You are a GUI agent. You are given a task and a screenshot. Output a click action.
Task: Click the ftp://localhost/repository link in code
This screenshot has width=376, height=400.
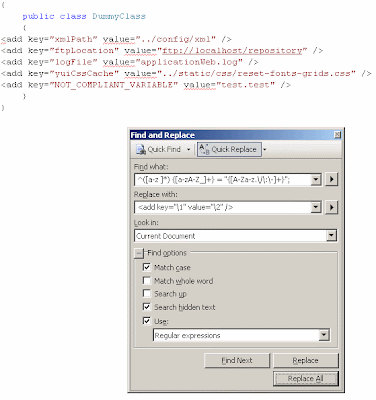coord(232,51)
